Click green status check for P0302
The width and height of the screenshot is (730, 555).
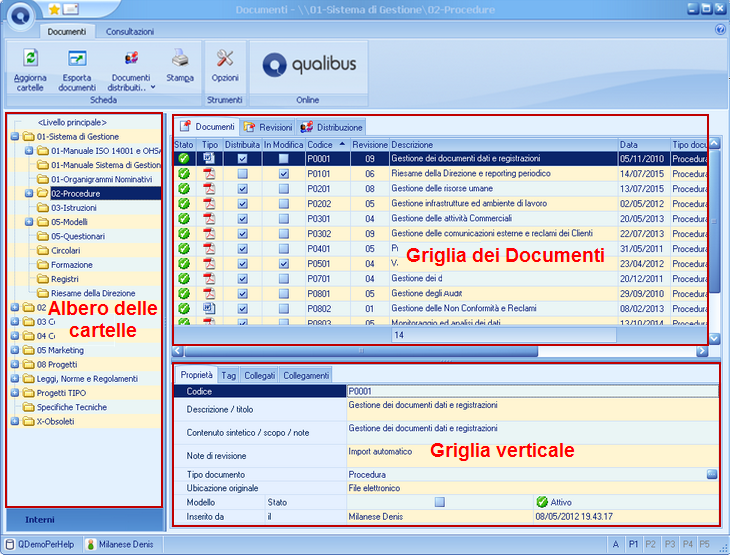pos(184,233)
